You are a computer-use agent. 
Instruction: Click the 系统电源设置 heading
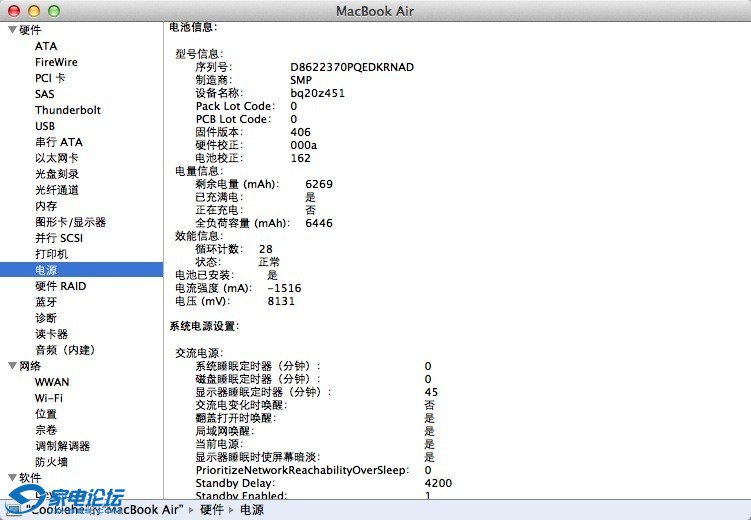[x=204, y=326]
